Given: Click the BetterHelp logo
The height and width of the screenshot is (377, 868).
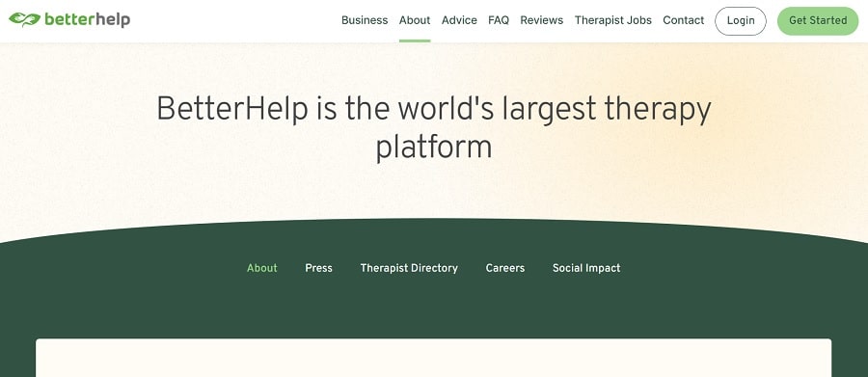Looking at the screenshot, I should point(69,20).
